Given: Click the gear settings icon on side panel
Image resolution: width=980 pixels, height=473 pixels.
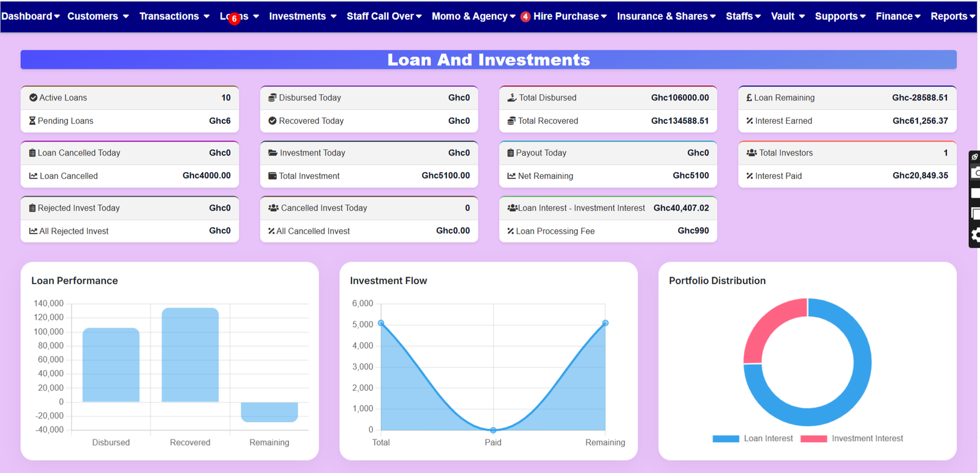Looking at the screenshot, I should click(x=975, y=235).
